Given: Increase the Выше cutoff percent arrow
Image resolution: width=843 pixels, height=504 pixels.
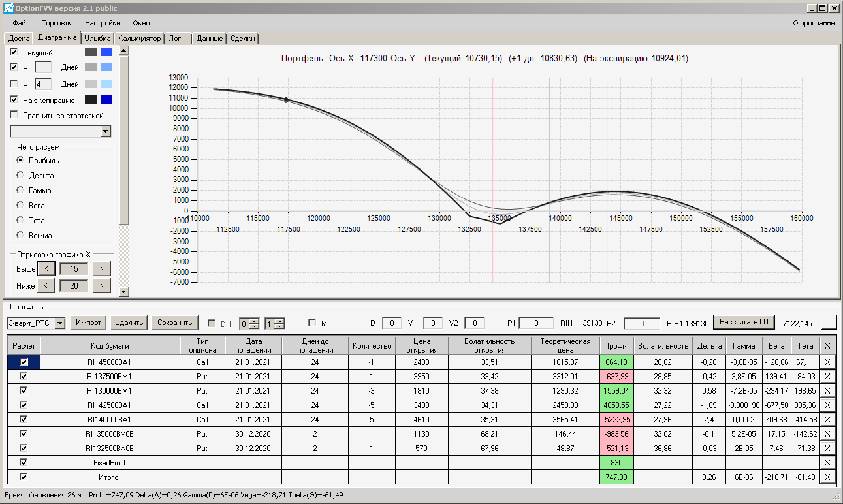Looking at the screenshot, I should click(101, 268).
